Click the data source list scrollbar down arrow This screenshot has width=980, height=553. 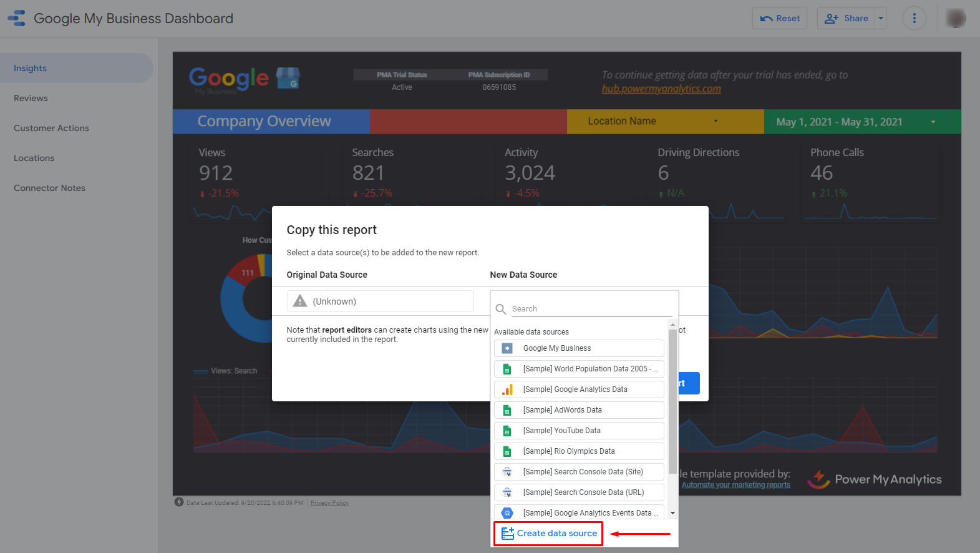pos(672,513)
